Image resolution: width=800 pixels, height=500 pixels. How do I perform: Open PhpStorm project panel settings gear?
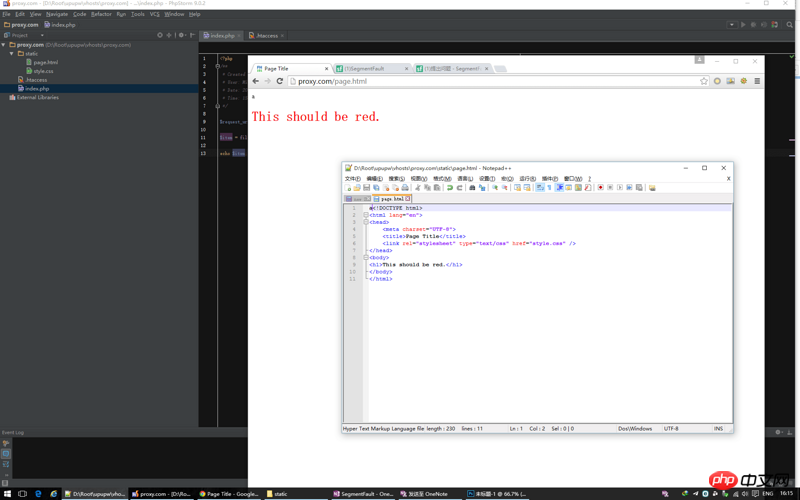(181, 35)
